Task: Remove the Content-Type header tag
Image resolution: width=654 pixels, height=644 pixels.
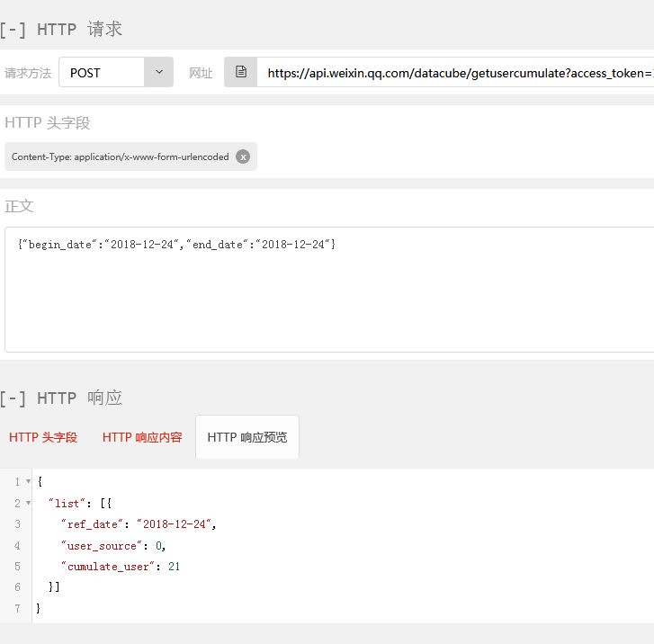Action: (243, 157)
